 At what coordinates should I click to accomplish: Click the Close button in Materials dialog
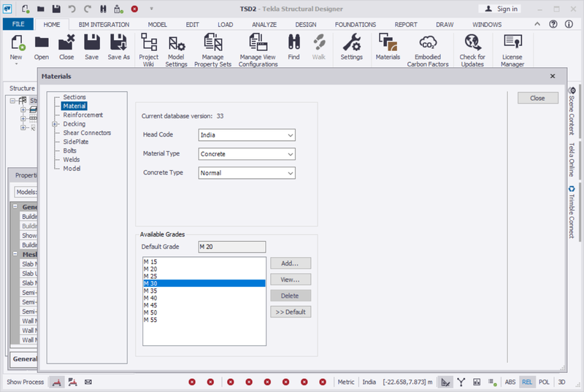pos(538,98)
